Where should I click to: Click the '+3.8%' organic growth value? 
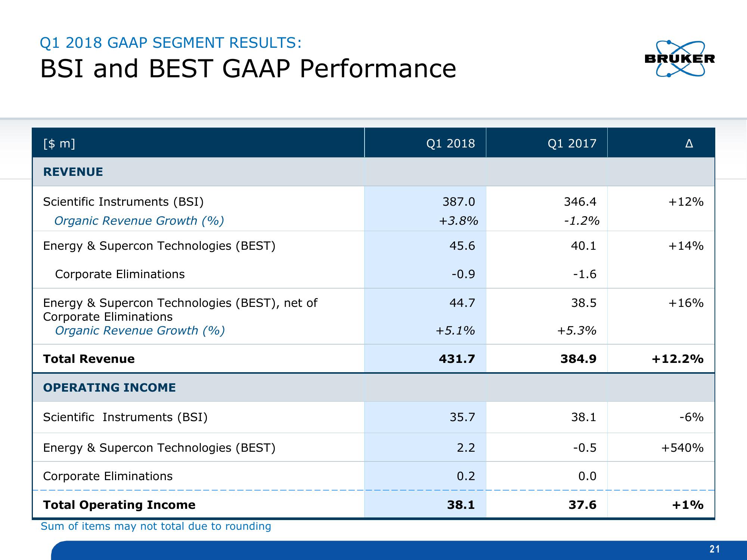pos(458,221)
